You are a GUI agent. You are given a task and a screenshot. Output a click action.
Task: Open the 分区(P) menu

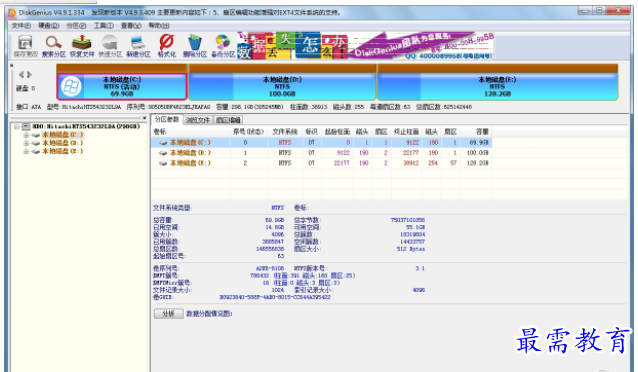point(76,26)
